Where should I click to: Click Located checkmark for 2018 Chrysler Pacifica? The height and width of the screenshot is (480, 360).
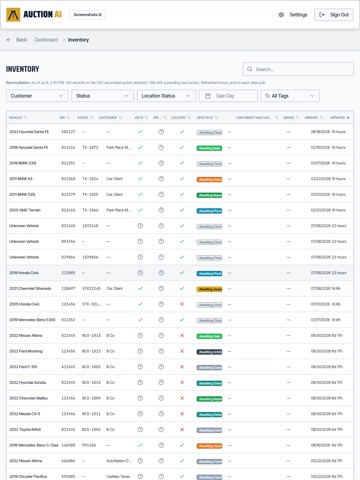182,476
